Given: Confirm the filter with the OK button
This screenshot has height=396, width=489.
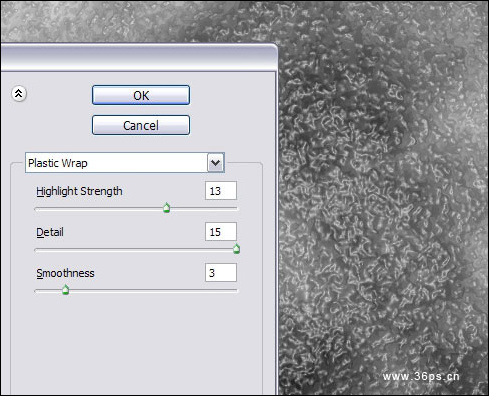Looking at the screenshot, I should click(141, 95).
